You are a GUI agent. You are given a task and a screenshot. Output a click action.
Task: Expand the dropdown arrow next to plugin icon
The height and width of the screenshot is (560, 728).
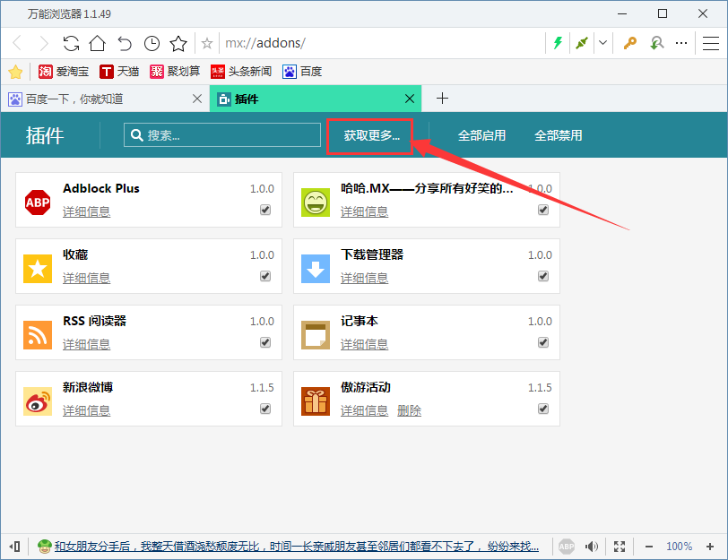[602, 42]
